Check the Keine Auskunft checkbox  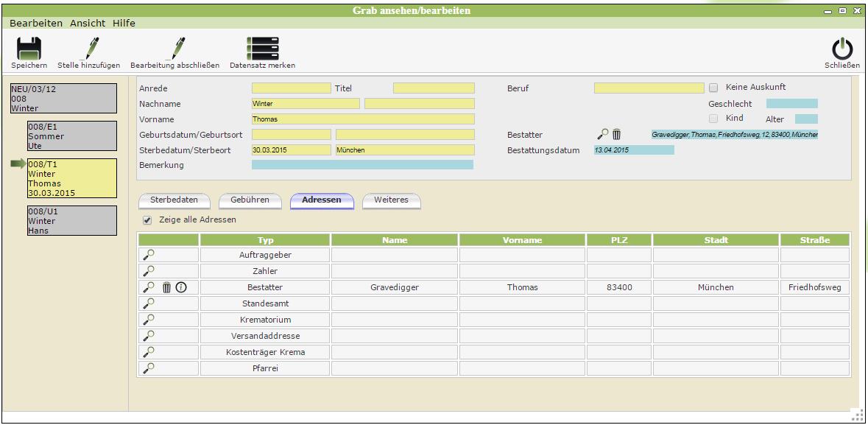[x=713, y=88]
